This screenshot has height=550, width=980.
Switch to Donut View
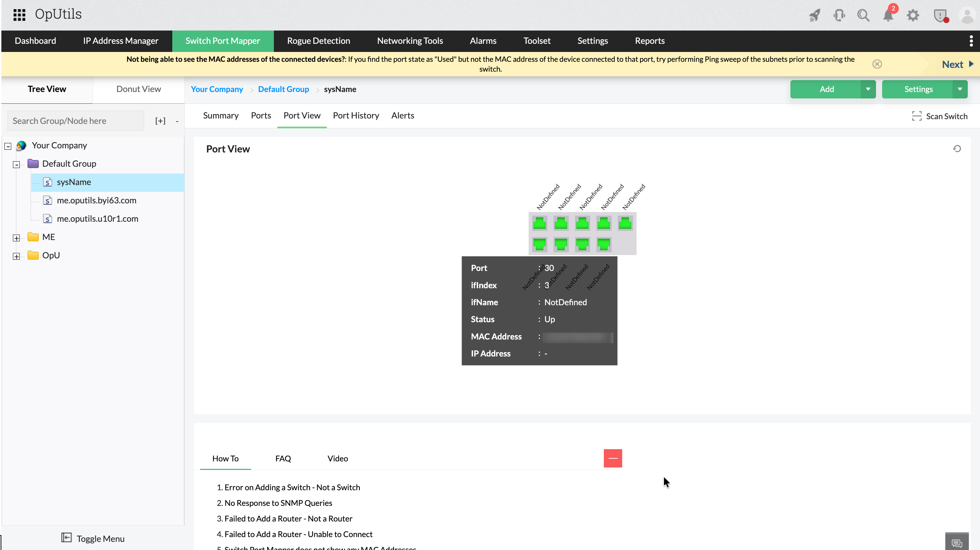click(x=139, y=89)
